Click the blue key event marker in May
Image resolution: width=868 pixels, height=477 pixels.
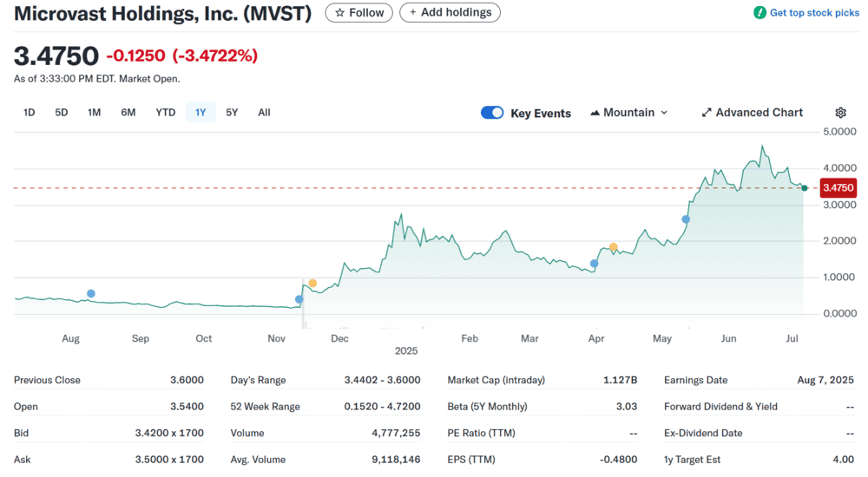pos(686,219)
